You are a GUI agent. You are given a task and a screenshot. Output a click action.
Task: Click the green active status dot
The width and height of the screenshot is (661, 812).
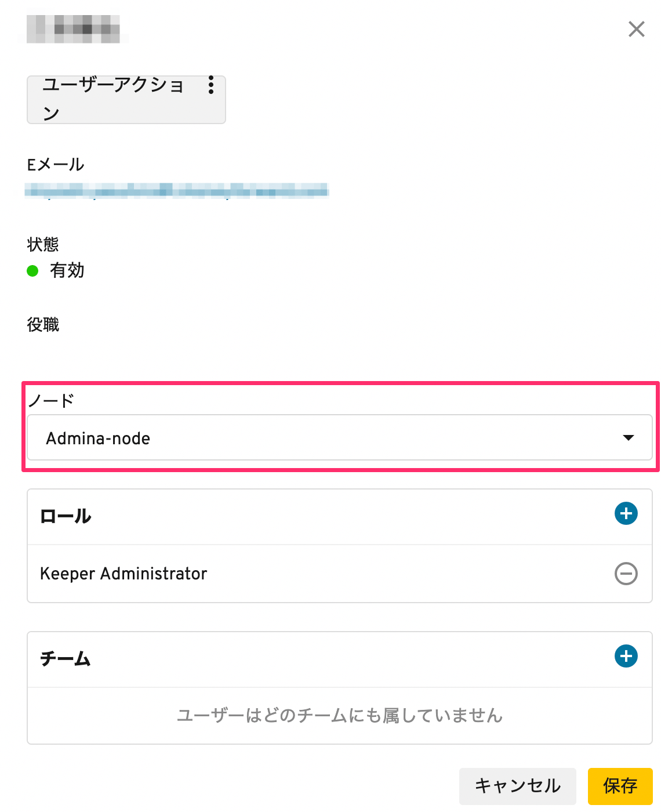[x=32, y=271]
